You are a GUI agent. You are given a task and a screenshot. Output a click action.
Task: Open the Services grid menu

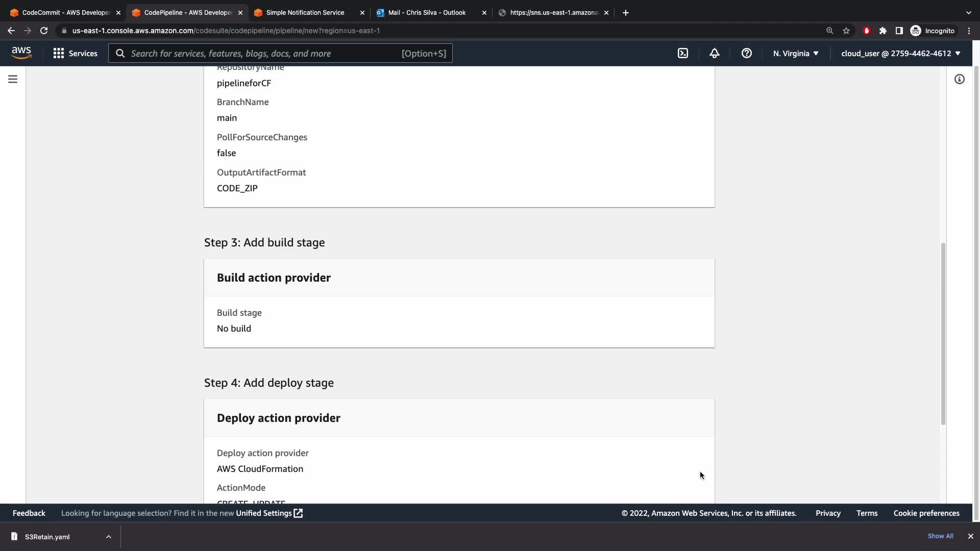pos(75,53)
